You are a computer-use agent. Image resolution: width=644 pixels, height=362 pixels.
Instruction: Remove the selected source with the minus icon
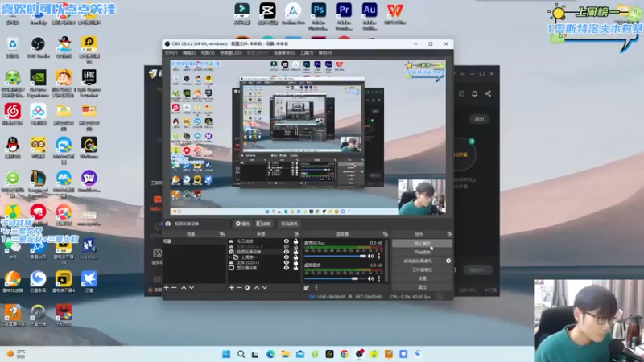click(239, 288)
